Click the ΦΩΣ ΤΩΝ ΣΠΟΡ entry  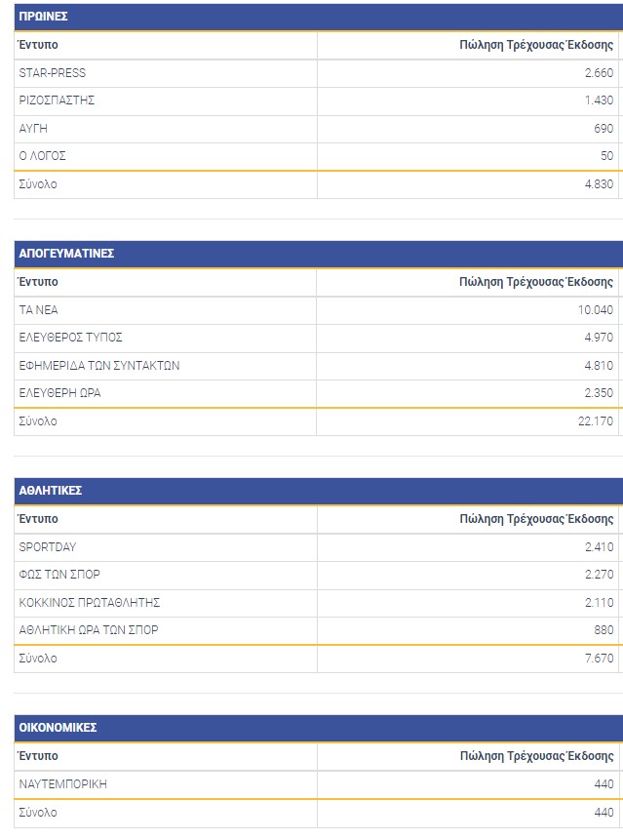pyautogui.click(x=59, y=575)
